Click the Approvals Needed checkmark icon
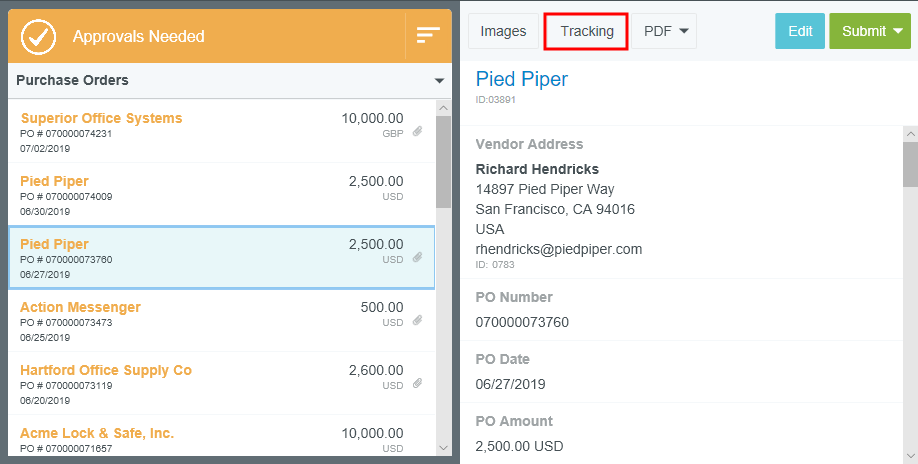This screenshot has height=464, width=918. [x=38, y=36]
